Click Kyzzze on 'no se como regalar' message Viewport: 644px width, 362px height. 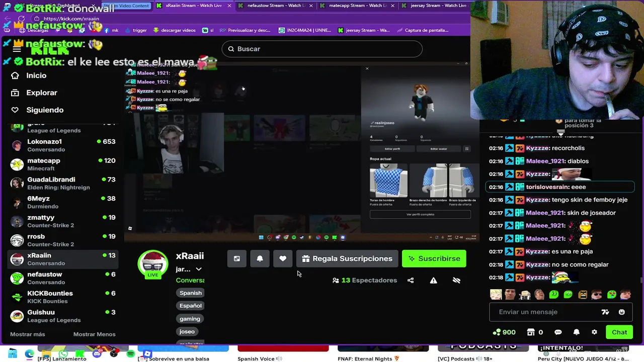(x=537, y=264)
